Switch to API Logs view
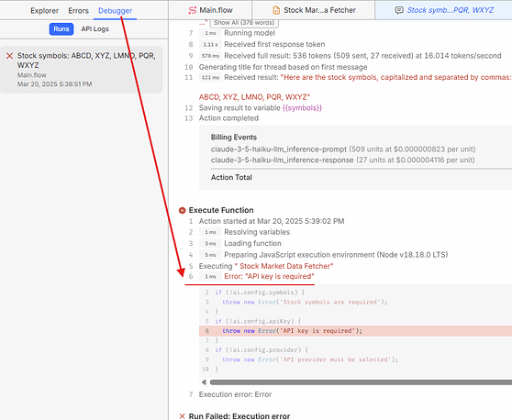This screenshot has height=420, width=512. point(95,28)
